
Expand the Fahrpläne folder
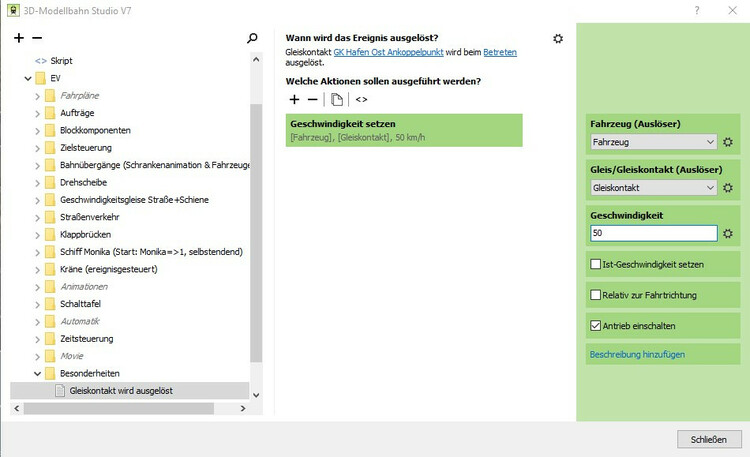pos(37,96)
